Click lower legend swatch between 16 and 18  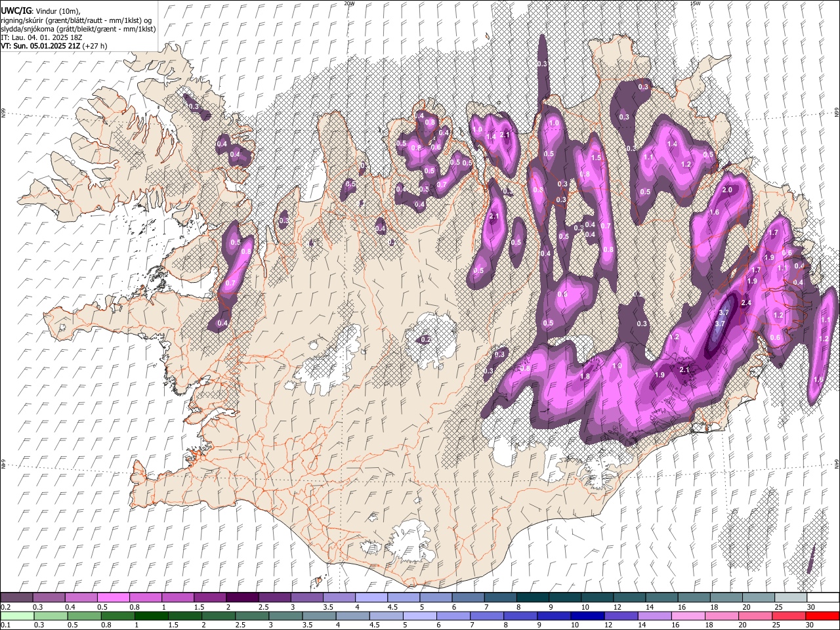point(689,616)
